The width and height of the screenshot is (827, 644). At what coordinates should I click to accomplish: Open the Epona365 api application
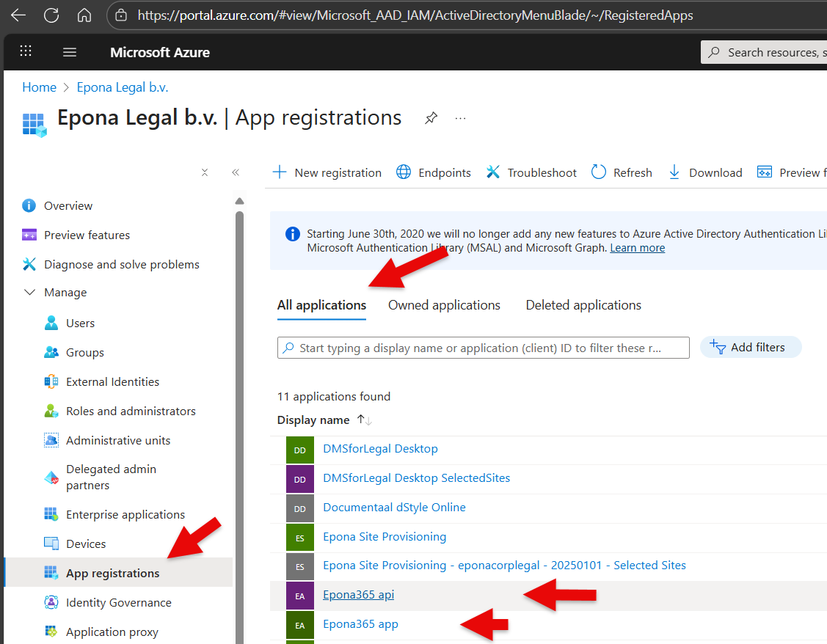(358, 595)
